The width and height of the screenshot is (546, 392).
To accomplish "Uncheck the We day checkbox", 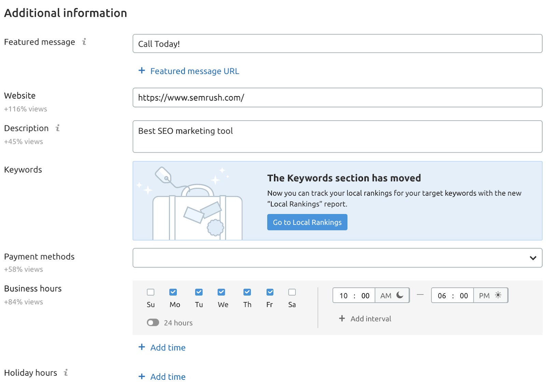I will point(221,292).
